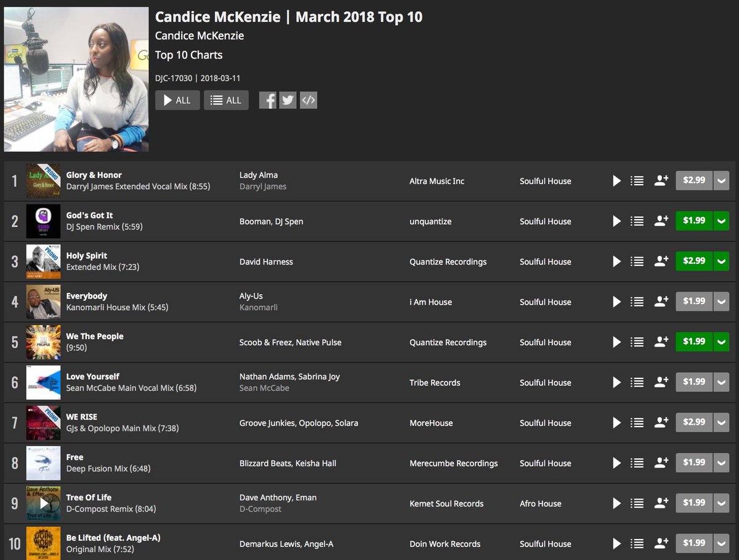Screen dimensions: 739x560
Task: Follow artist icon on Glory & Honor row
Action: (x=661, y=181)
